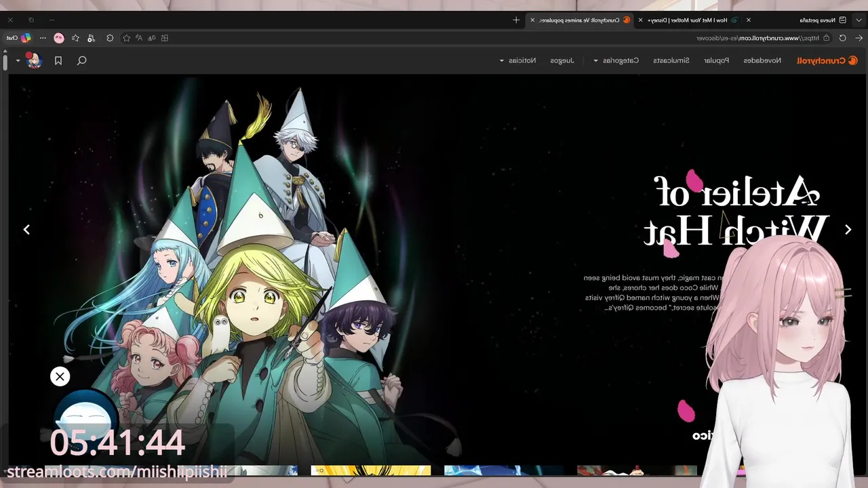This screenshot has height=488, width=868.
Task: Go to Popular
Action: point(716,60)
